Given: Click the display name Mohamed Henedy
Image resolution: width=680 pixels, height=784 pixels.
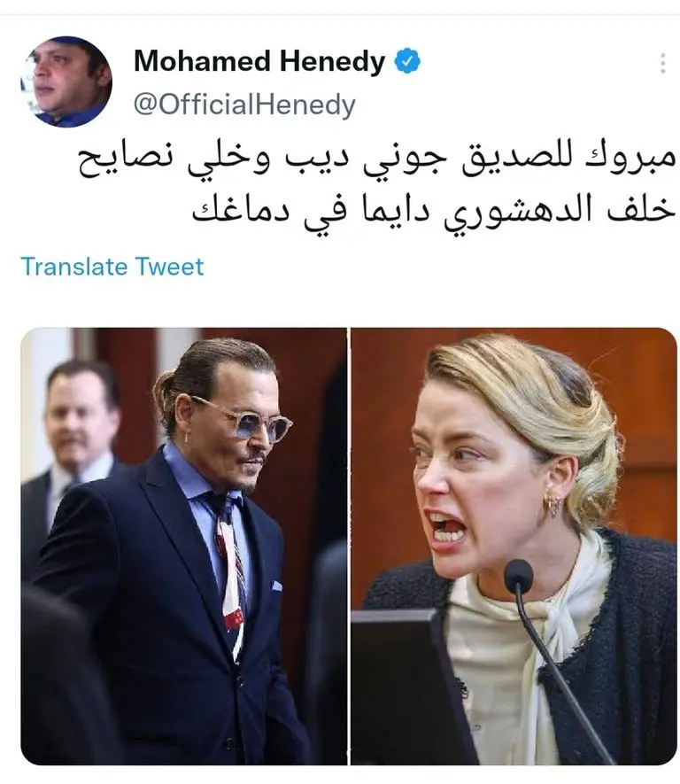Looking at the screenshot, I should (259, 61).
